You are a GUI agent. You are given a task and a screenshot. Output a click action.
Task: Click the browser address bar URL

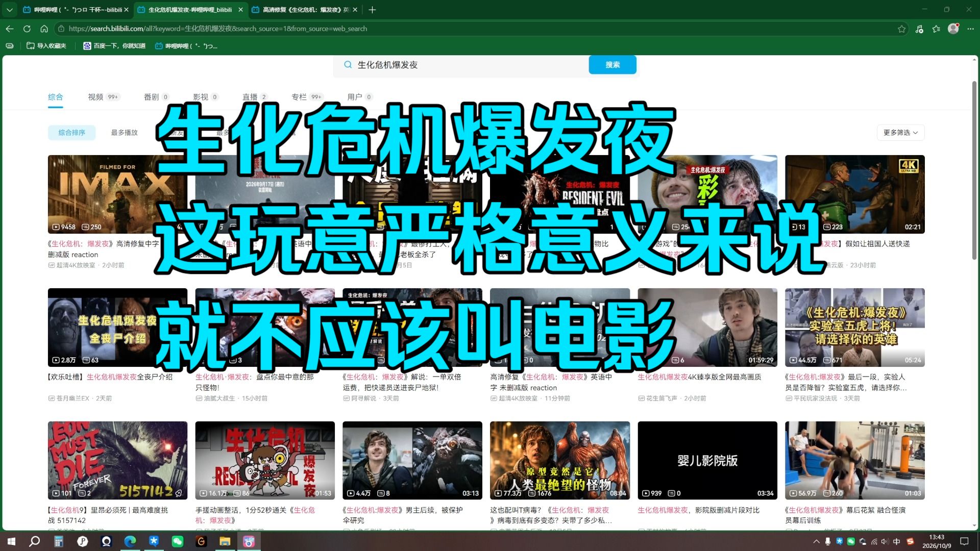pos(218,29)
